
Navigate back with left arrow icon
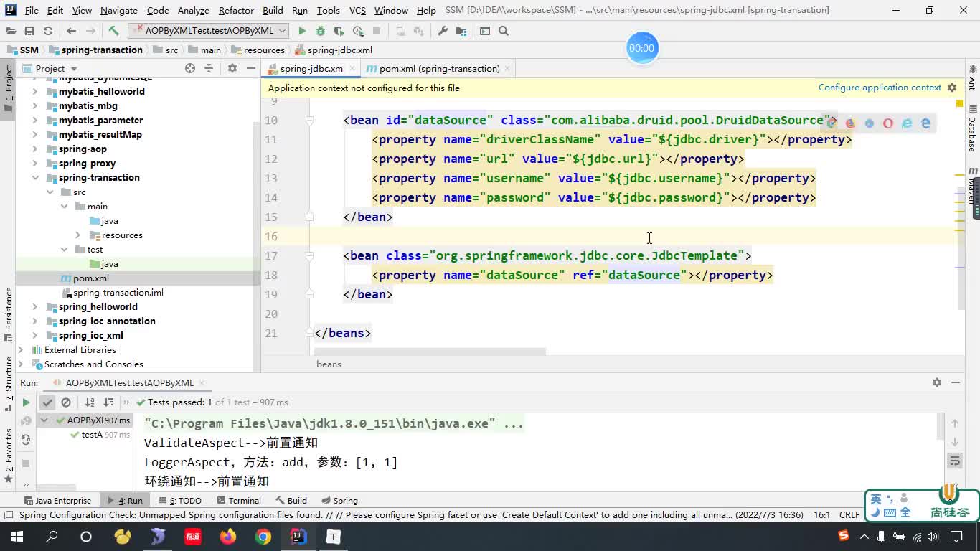pyautogui.click(x=71, y=31)
